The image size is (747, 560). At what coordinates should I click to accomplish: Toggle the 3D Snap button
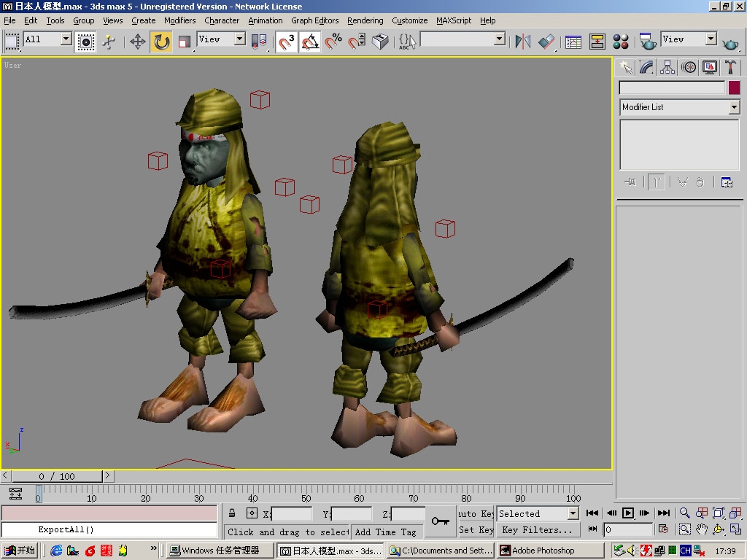pyautogui.click(x=287, y=42)
